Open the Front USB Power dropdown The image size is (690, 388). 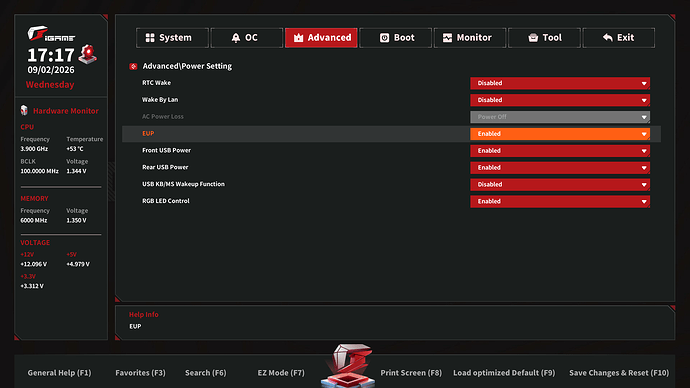tap(560, 150)
